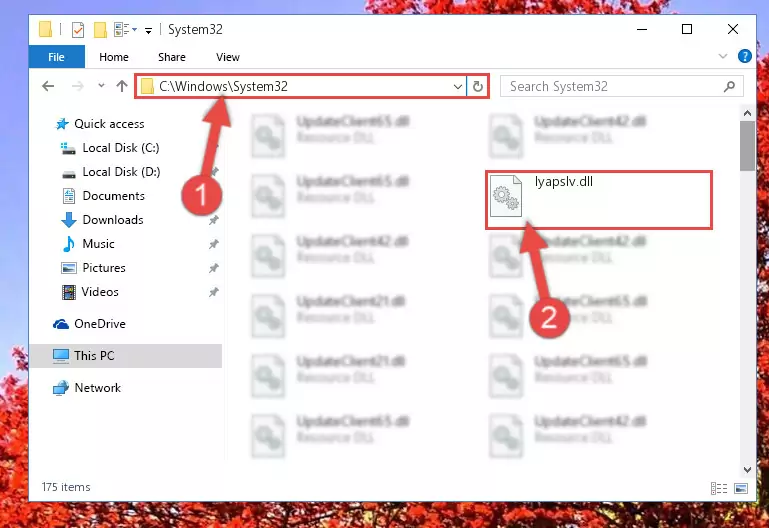Open the blue Help question icon

tap(744, 56)
